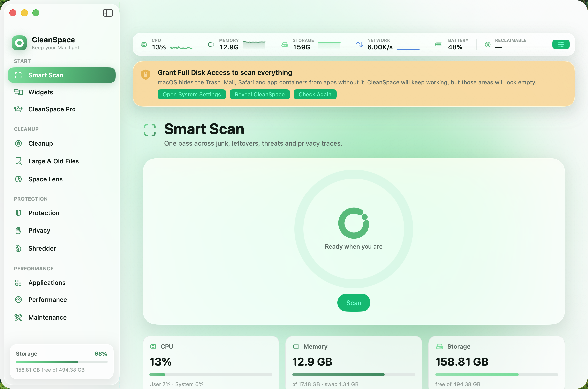Click the 68% storage value

pyautogui.click(x=101, y=354)
